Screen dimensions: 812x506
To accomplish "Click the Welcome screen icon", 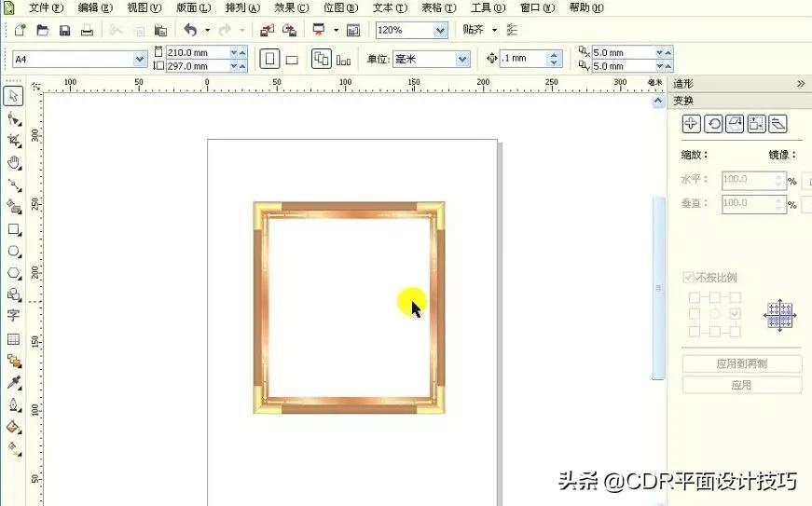I will (353, 31).
